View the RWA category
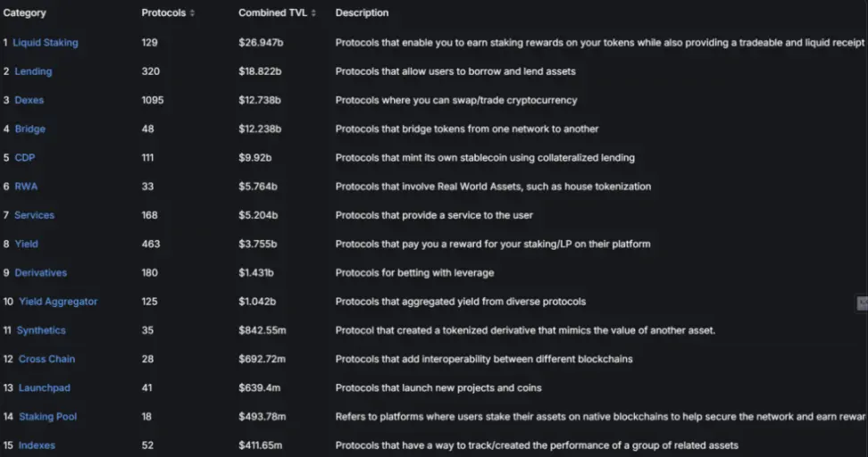 tap(27, 187)
